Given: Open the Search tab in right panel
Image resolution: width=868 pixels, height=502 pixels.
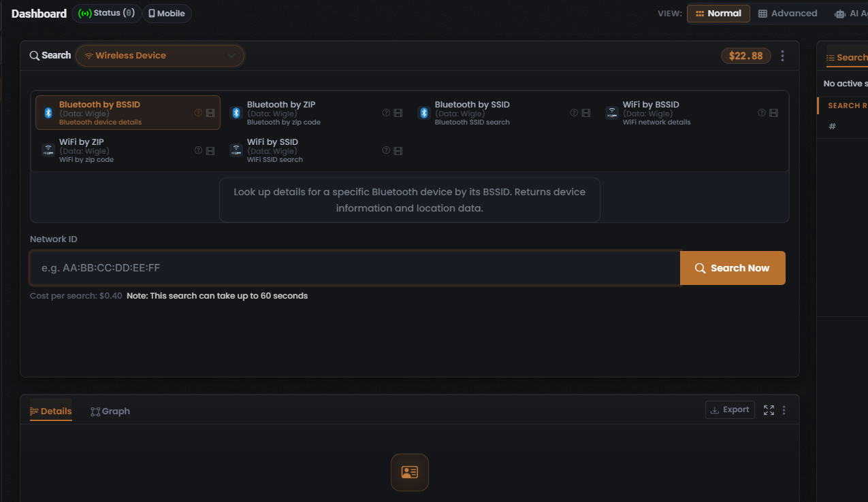Looking at the screenshot, I should 847,58.
